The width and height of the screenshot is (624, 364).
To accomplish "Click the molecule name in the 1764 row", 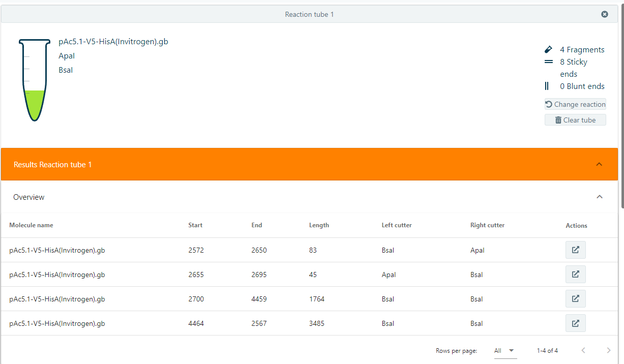I will pyautogui.click(x=57, y=299).
